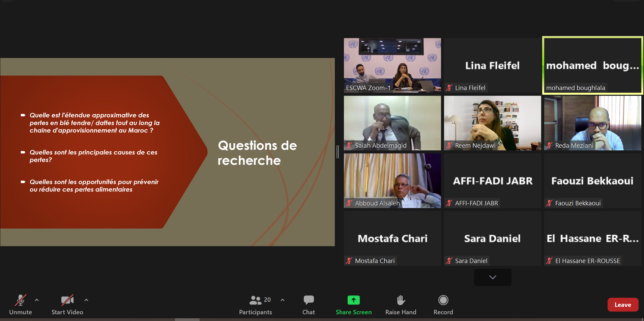The image size is (644, 321).
Task: Click the muted mic icon on Sara Daniel
Action: click(449, 261)
